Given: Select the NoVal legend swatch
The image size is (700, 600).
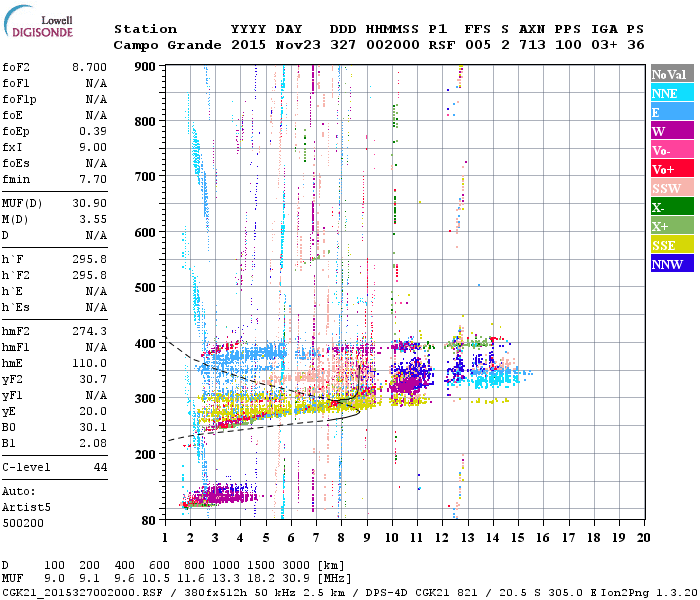Looking at the screenshot, I should pos(672,74).
